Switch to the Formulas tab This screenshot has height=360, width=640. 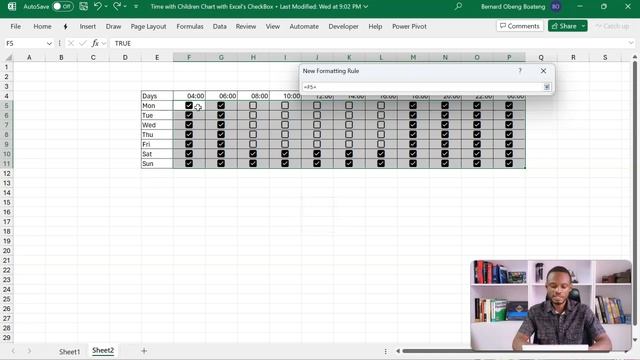point(190,26)
